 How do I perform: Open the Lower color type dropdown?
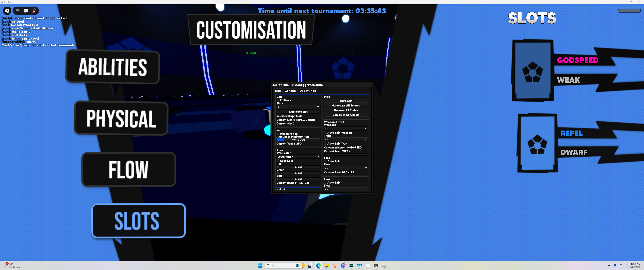[298, 157]
